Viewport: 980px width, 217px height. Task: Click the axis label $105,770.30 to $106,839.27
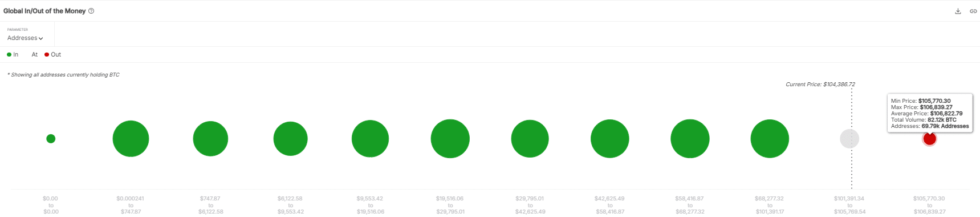pos(929,205)
